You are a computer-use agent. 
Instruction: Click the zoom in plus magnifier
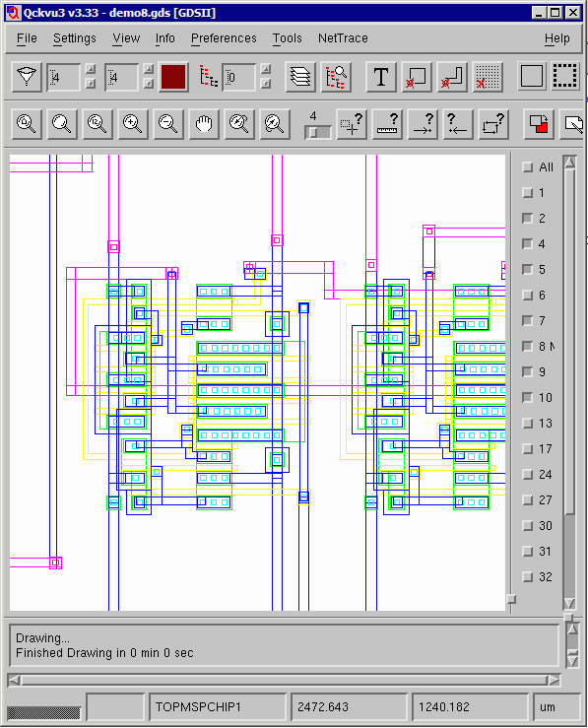click(x=133, y=124)
